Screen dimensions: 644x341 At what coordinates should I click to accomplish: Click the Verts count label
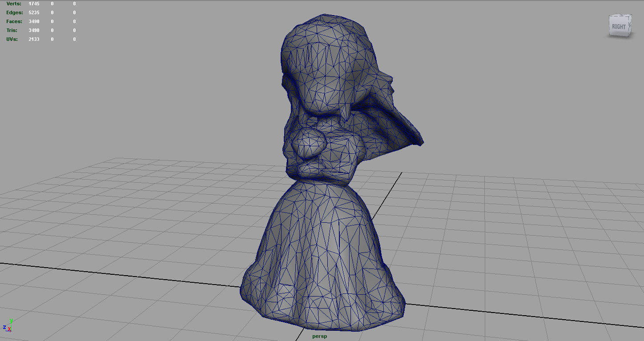point(14,4)
